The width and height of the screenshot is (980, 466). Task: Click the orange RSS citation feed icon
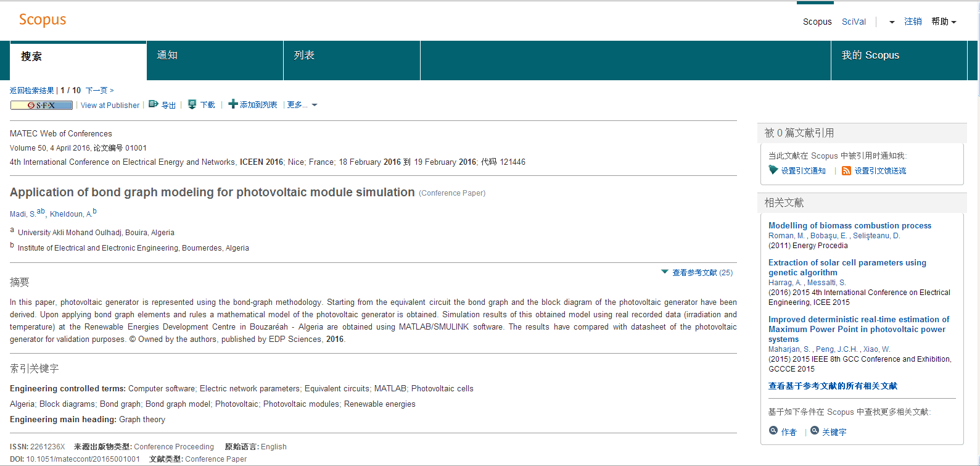point(846,171)
